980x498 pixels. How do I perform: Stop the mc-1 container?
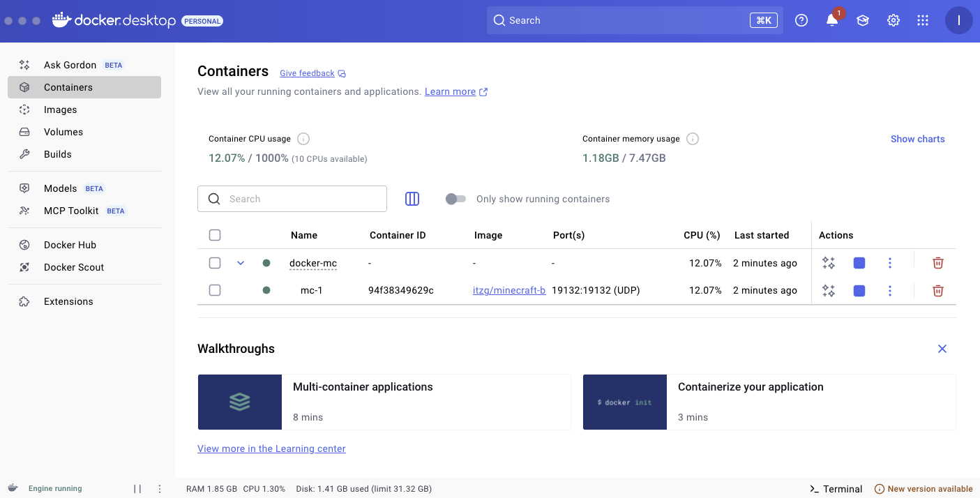click(859, 291)
